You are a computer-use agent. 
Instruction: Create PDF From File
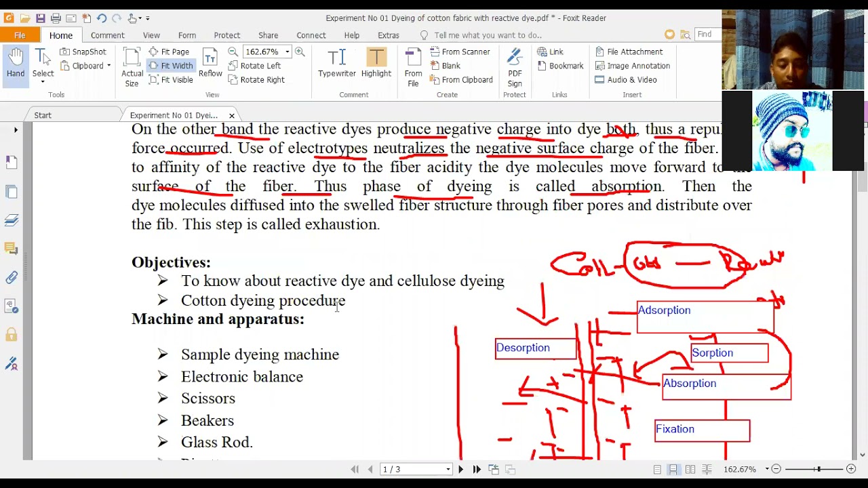click(x=413, y=68)
